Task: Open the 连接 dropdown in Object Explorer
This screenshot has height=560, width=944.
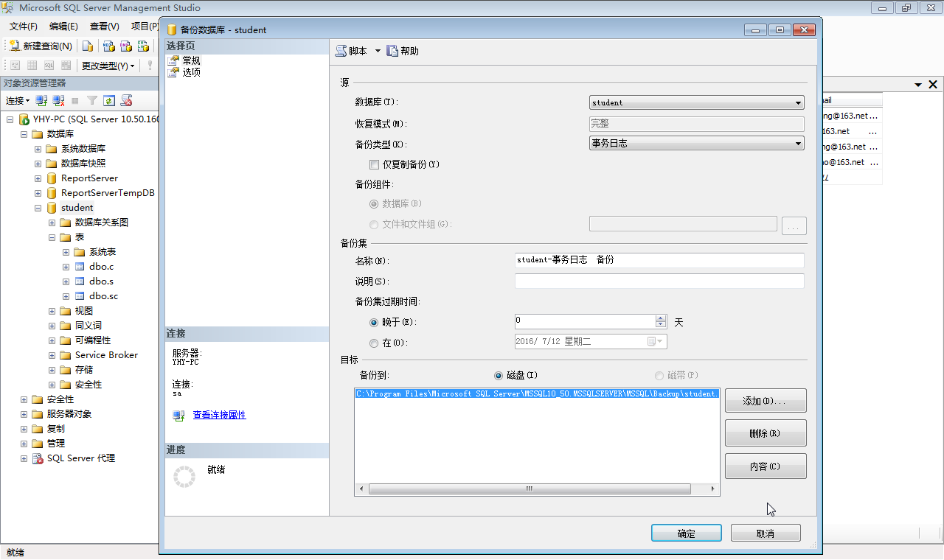Action: coord(18,100)
